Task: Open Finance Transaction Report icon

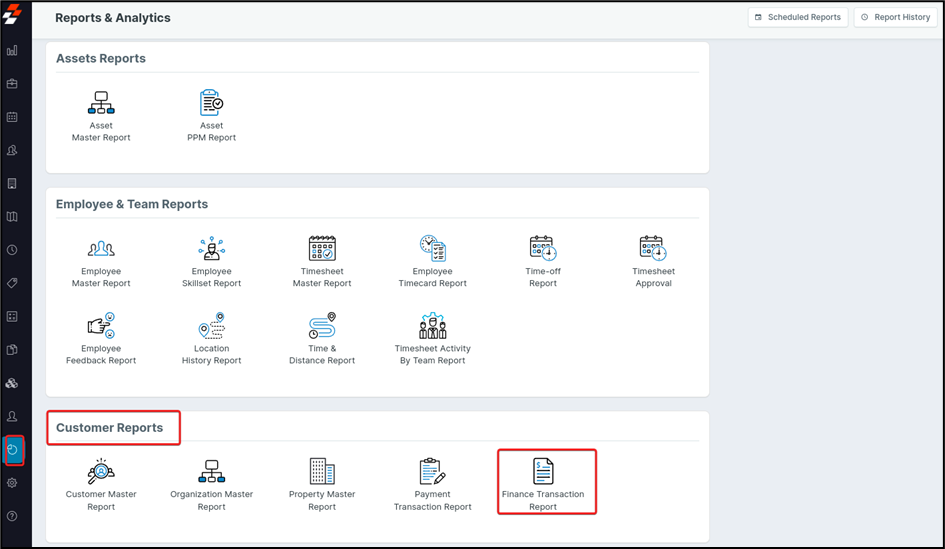Action: [x=543, y=471]
